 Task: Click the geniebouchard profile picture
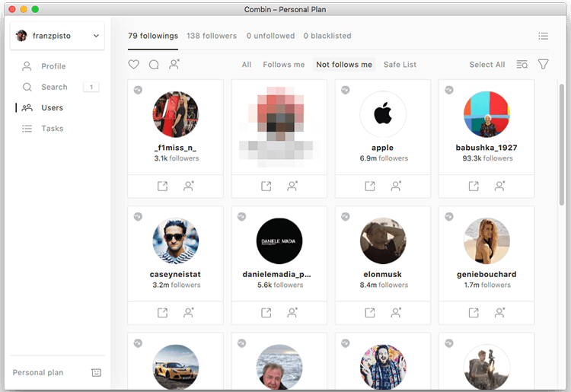pyautogui.click(x=486, y=241)
